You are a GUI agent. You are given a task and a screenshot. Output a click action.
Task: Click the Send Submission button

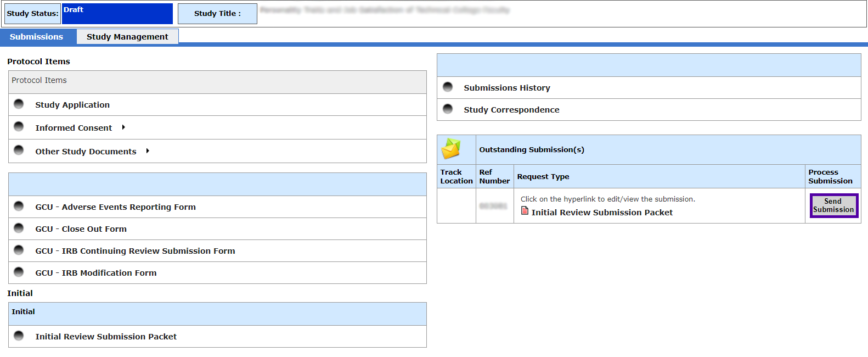point(833,205)
